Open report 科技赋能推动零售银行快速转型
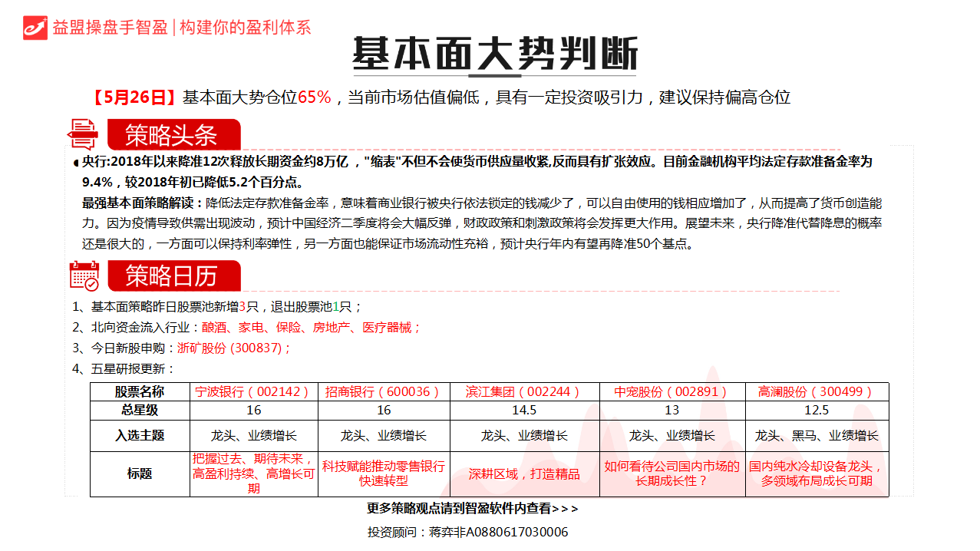The width and height of the screenshot is (980, 551). coord(384,473)
